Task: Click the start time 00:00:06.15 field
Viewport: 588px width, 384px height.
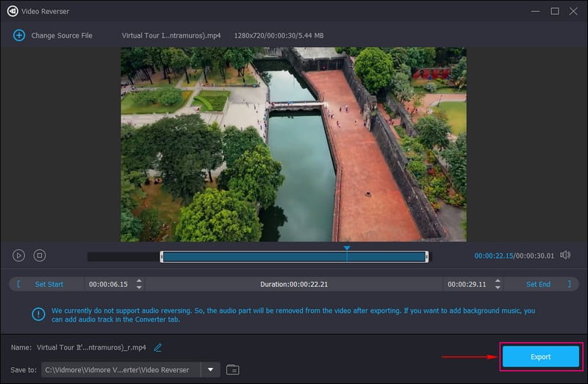Action: [108, 284]
